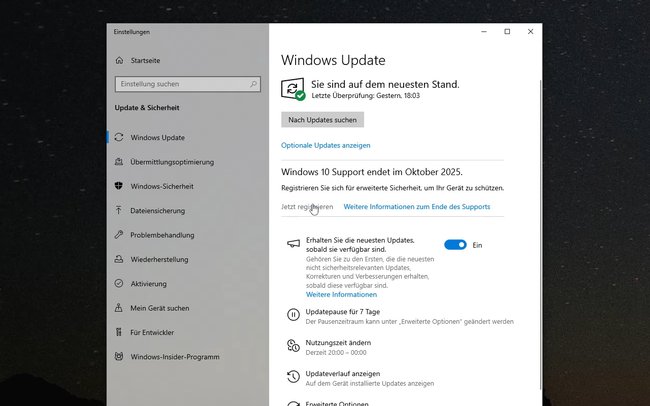Click the Startseite home icon

pos(119,61)
